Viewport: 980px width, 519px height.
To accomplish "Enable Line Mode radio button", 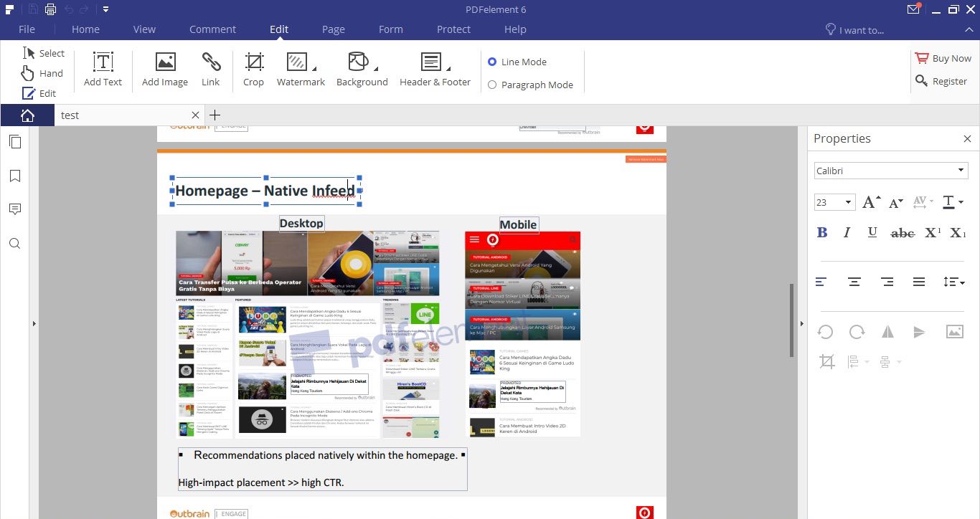I will [492, 62].
